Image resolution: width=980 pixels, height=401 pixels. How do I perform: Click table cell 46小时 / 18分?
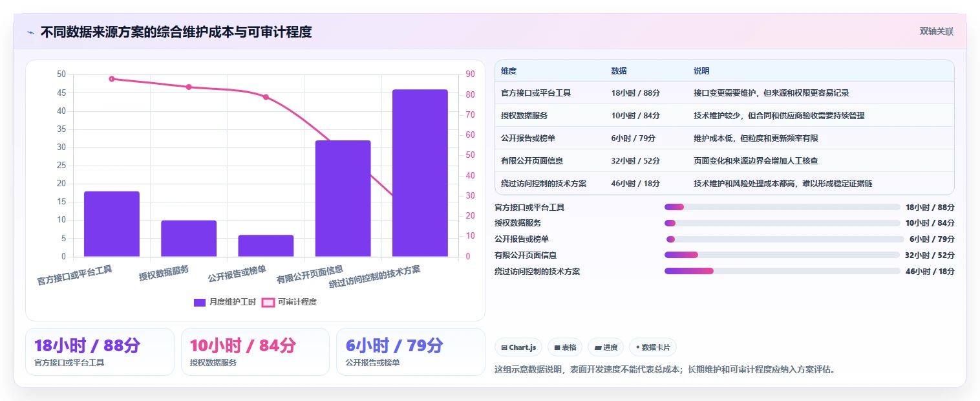click(635, 184)
